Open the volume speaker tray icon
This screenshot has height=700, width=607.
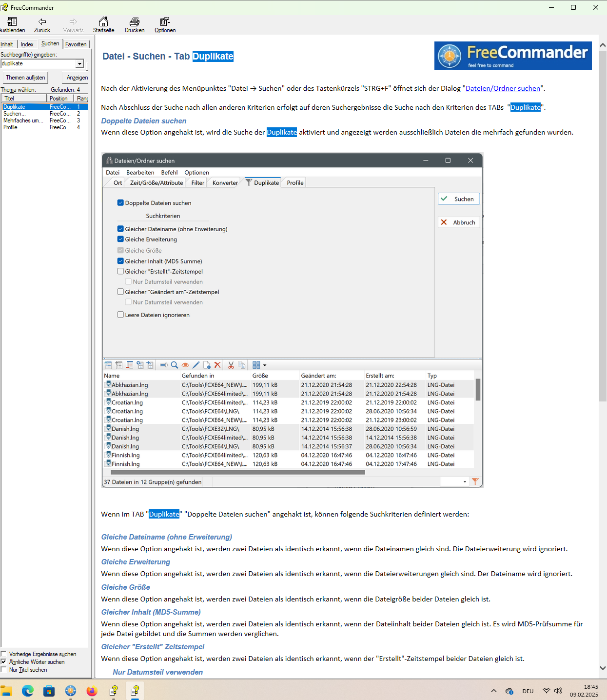click(x=558, y=691)
